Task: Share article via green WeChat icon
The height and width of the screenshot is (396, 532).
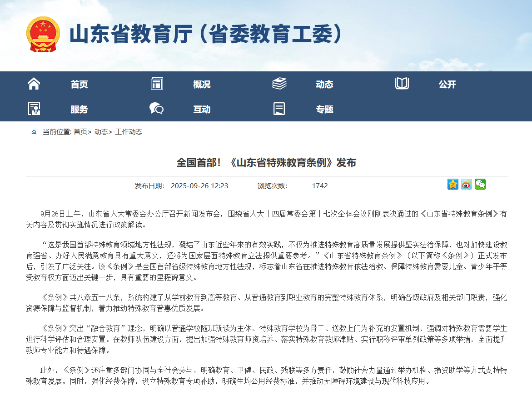Action: coord(480,184)
